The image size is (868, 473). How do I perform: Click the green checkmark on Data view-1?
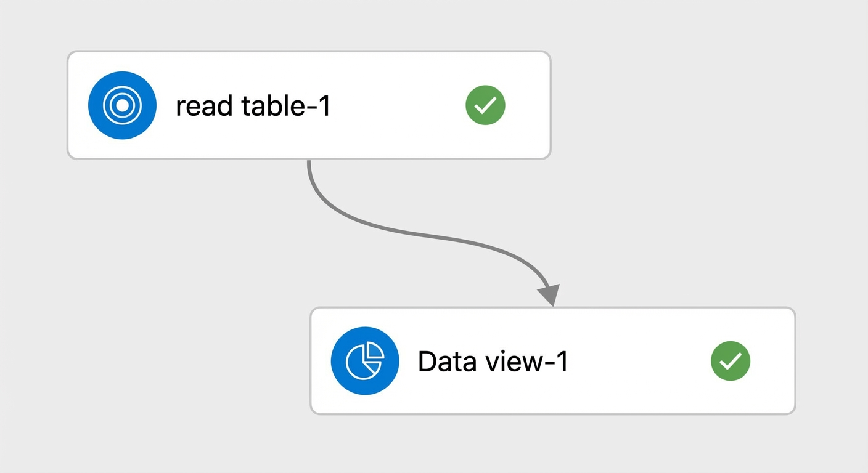pyautogui.click(x=731, y=361)
